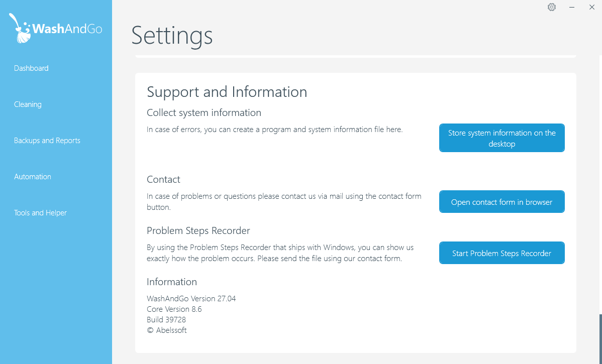The height and width of the screenshot is (364, 602).
Task: Store system information on the desktop
Action: 502,138
